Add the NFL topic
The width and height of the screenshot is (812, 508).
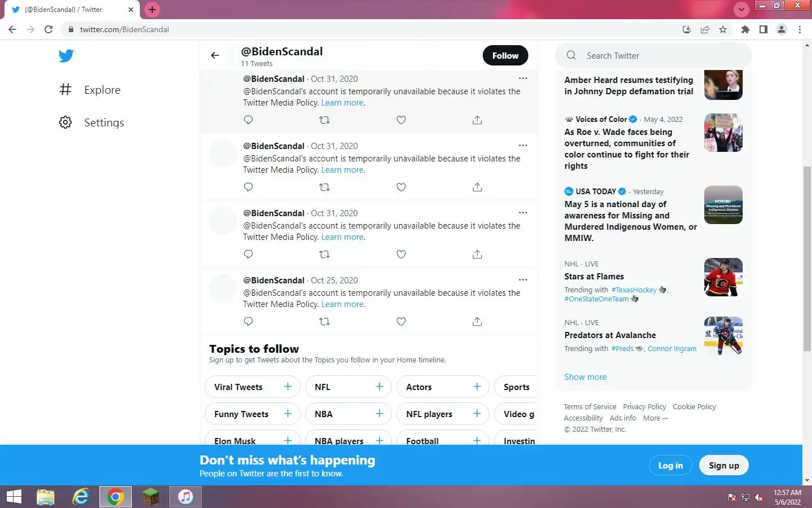coord(379,387)
